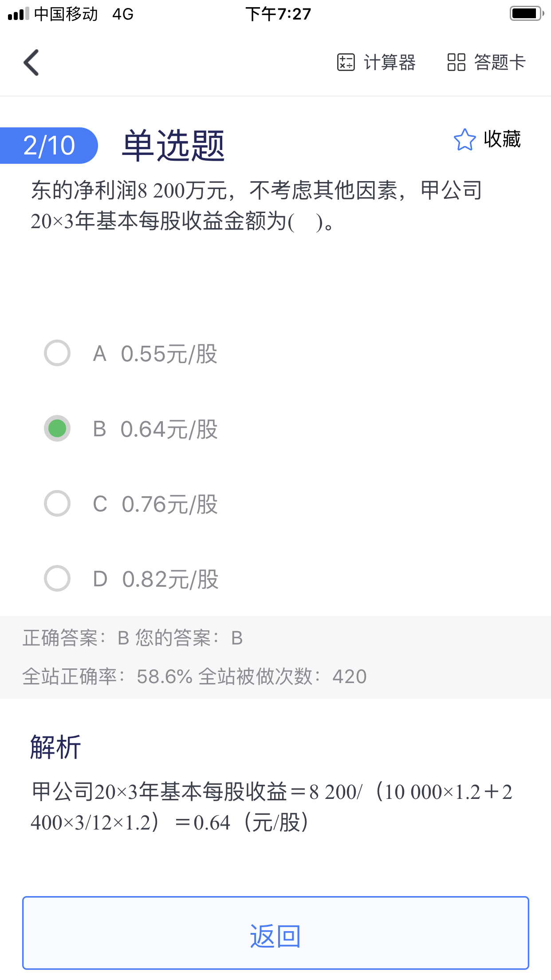
Task: Tap the 2/10 question progress badge
Action: [49, 146]
